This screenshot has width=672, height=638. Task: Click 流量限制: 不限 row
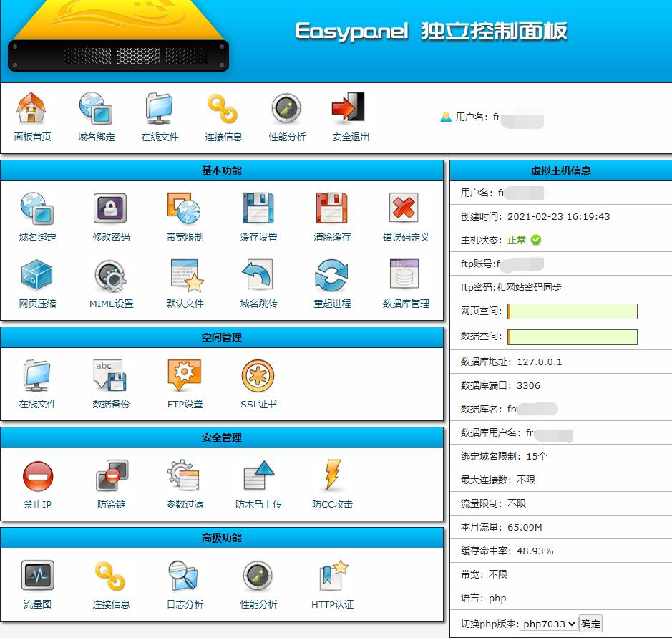click(561, 503)
